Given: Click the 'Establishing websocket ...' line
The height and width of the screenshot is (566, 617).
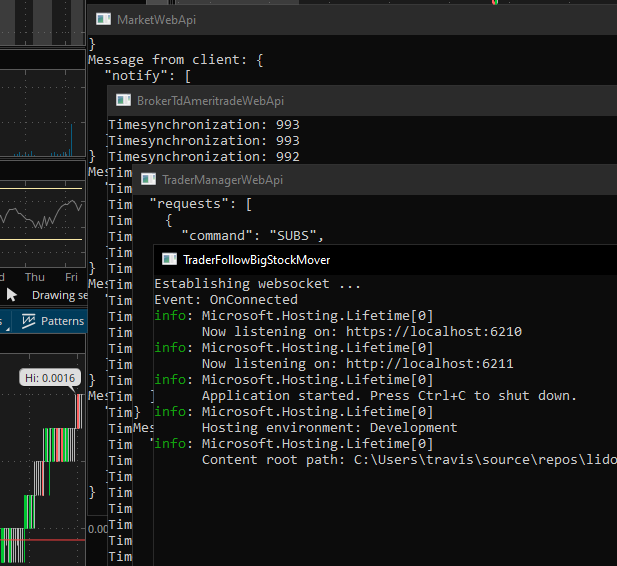Looking at the screenshot, I should click(x=257, y=284).
